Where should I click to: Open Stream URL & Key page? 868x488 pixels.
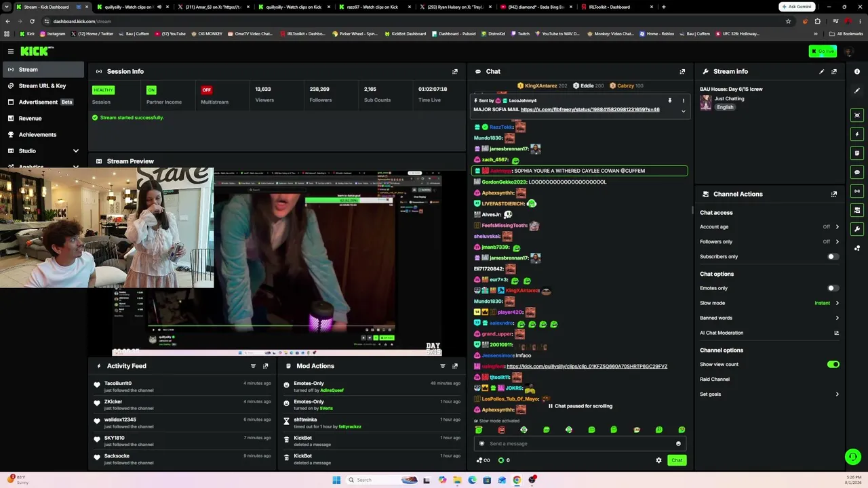click(42, 86)
